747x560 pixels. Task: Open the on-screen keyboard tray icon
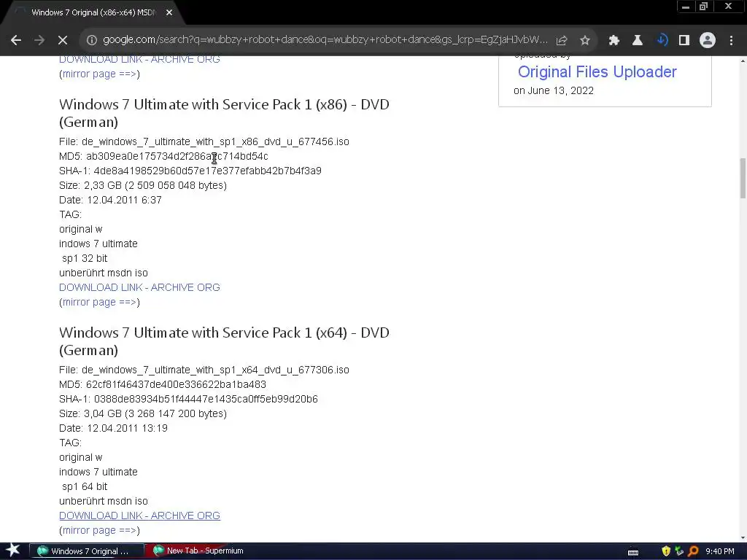coord(633,552)
